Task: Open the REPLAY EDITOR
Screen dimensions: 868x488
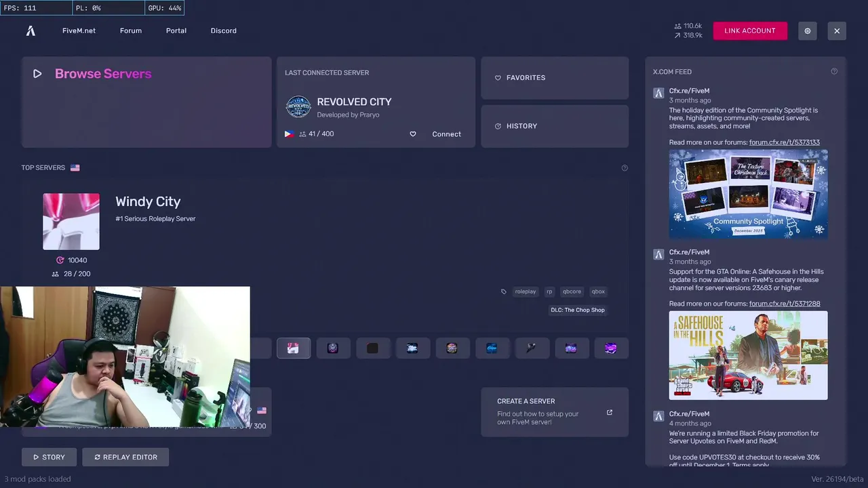Action: point(125,457)
